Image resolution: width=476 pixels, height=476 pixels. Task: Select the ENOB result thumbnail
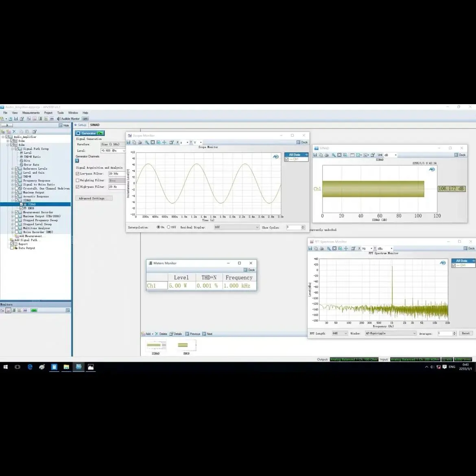pyautogui.click(x=186, y=347)
